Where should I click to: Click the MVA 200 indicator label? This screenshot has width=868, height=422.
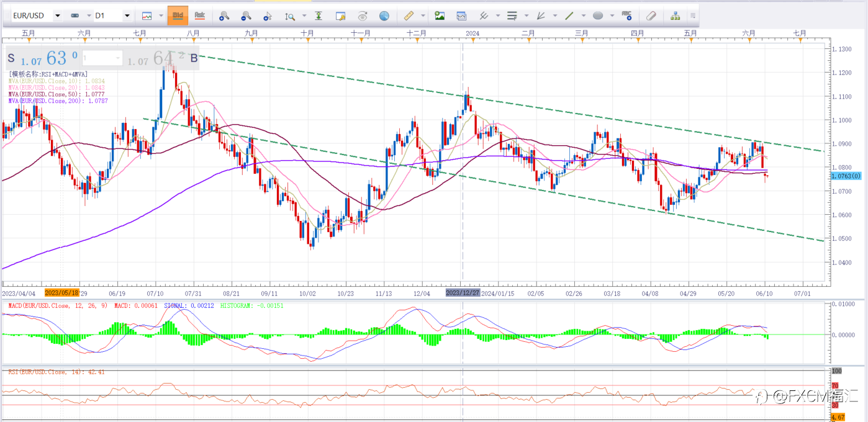pos(58,101)
